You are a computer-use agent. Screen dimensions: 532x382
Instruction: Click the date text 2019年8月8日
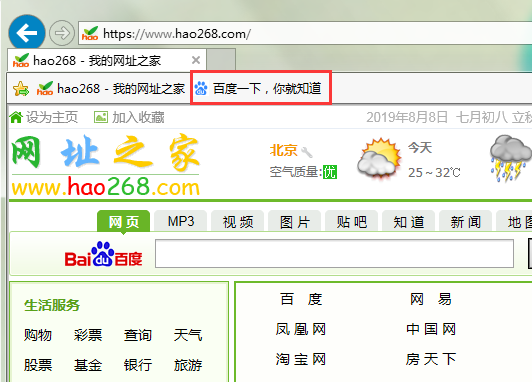point(407,117)
